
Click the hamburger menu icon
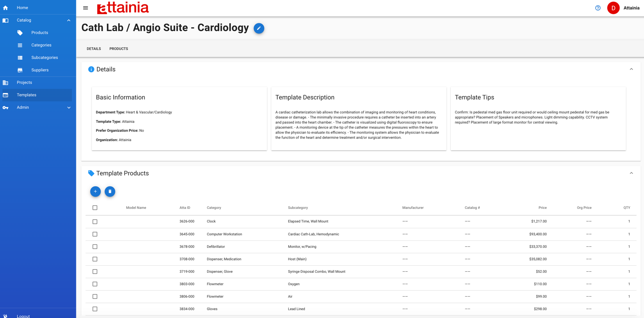tap(85, 8)
